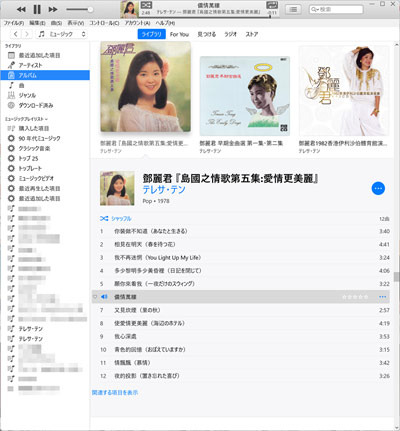Open the 曲(S) menu
This screenshot has width=400, height=431.
point(56,23)
